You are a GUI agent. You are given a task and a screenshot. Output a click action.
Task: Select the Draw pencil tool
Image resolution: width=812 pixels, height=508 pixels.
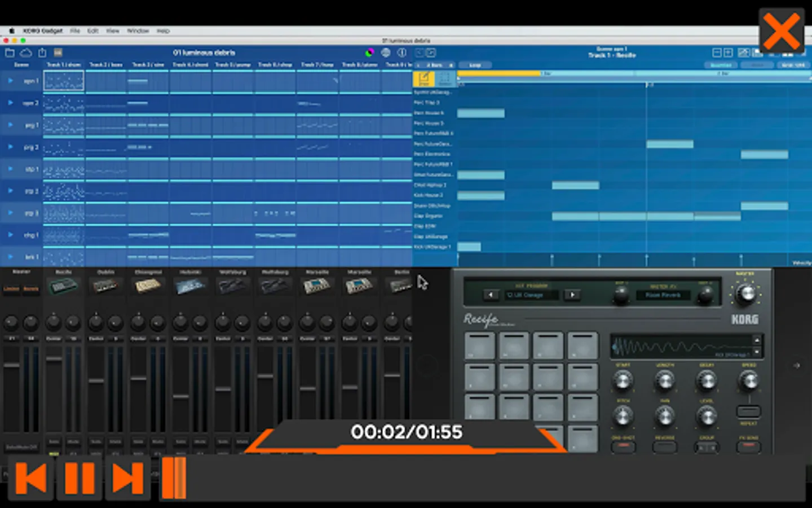423,78
